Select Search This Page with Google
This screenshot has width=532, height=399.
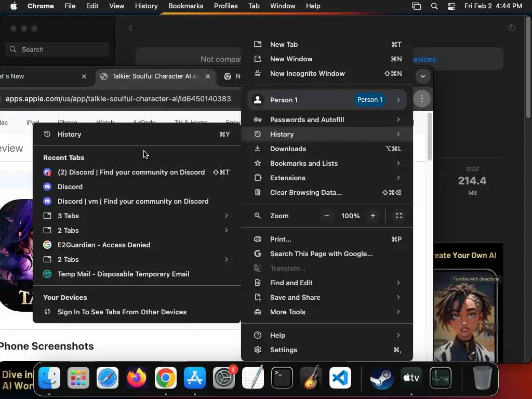tap(327, 254)
